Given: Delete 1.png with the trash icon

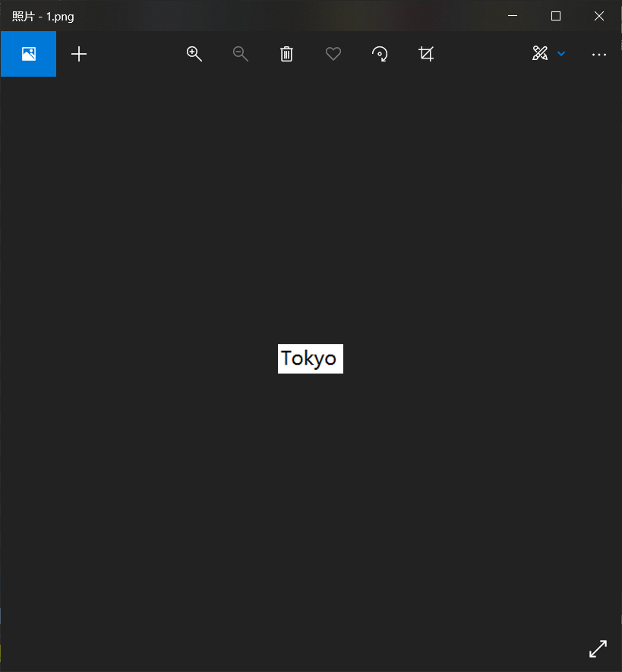Looking at the screenshot, I should pos(286,54).
